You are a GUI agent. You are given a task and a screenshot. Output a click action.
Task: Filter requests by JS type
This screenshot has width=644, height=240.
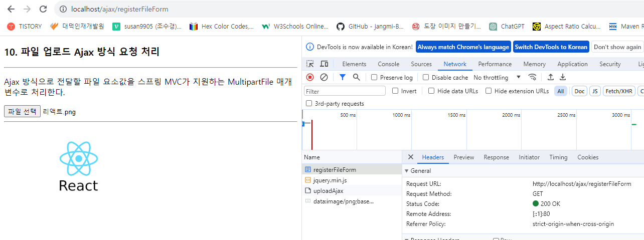tap(594, 91)
